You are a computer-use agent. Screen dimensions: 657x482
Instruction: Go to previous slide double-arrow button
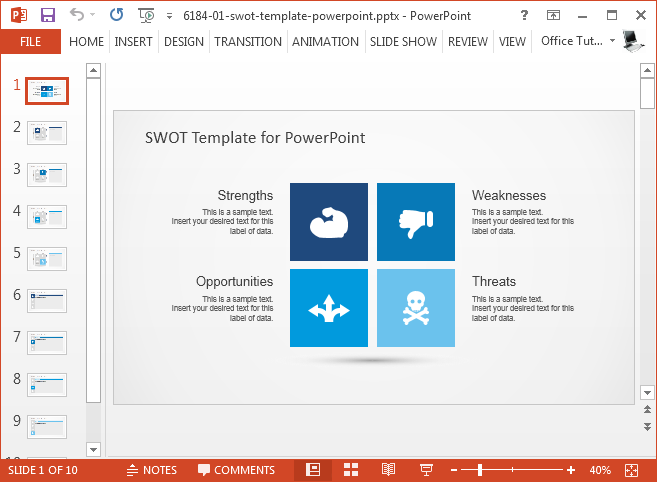(x=647, y=409)
